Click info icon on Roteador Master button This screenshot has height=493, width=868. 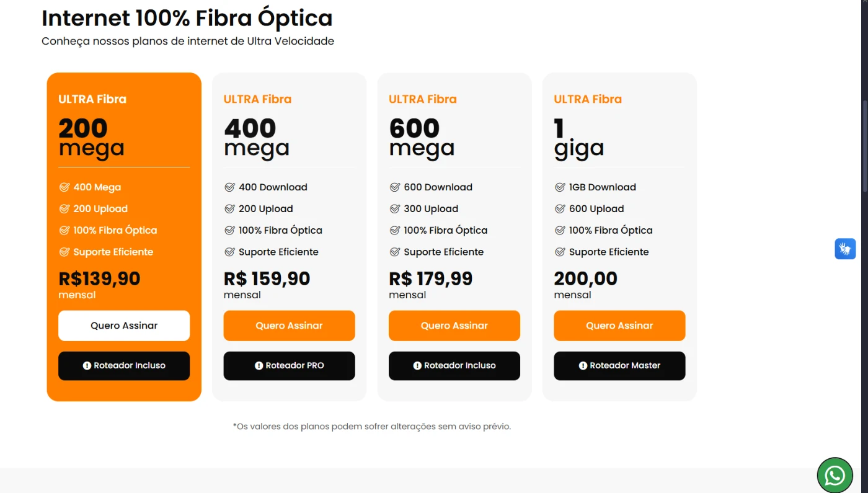coord(583,366)
